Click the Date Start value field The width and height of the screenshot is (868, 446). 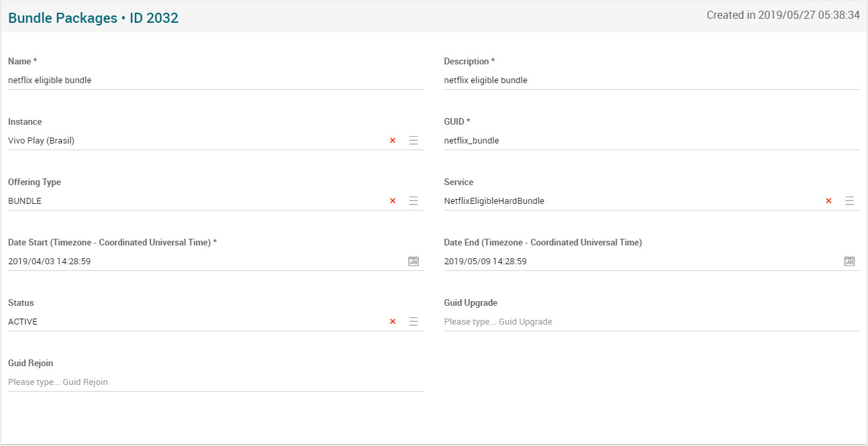click(201, 262)
